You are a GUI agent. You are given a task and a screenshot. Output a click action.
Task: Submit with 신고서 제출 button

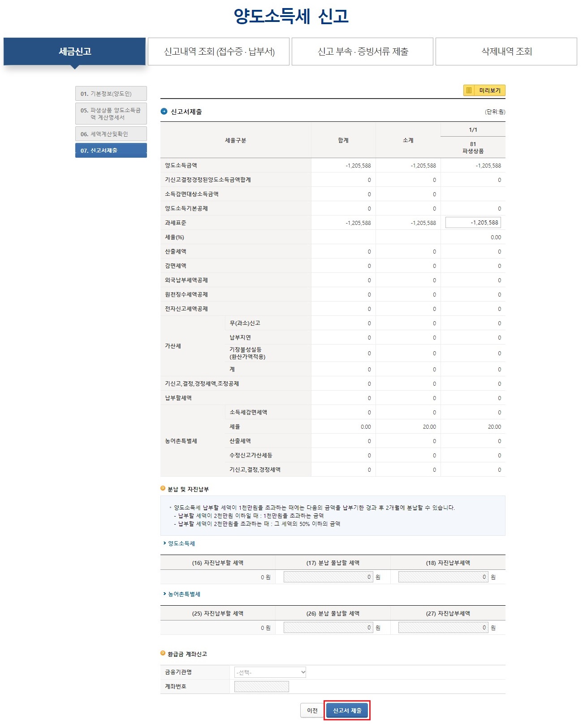tap(347, 711)
